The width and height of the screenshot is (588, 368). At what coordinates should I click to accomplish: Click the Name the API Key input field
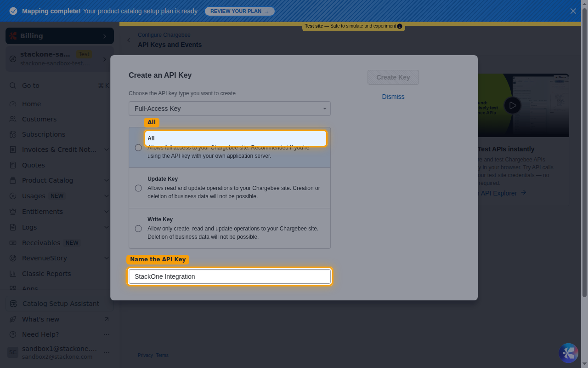230,276
